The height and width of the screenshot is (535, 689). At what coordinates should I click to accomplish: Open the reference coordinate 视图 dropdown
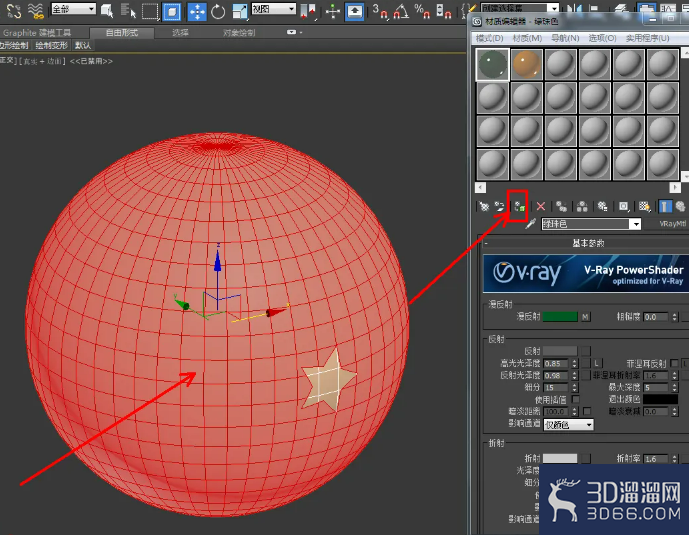pos(273,8)
